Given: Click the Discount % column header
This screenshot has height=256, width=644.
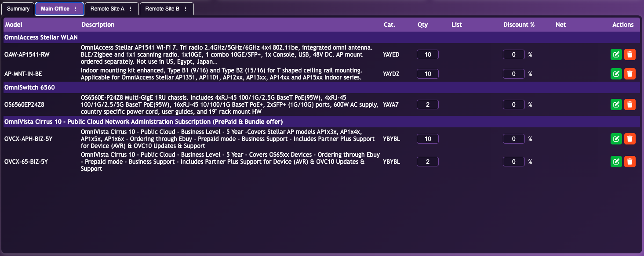Looking at the screenshot, I should [519, 25].
